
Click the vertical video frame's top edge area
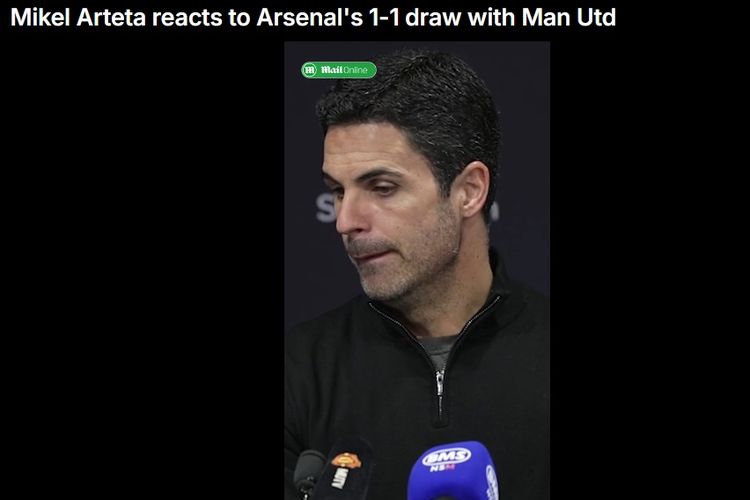point(417,44)
